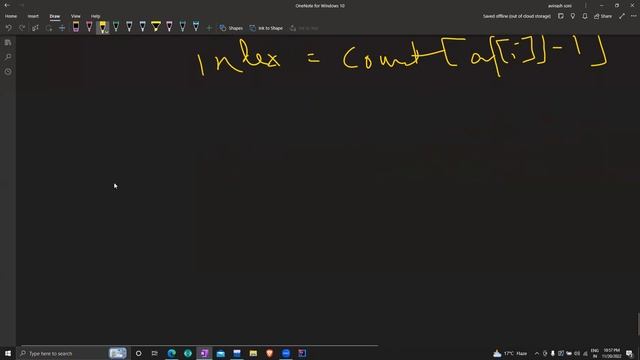Open the Windows Start menu
The width and height of the screenshot is (640, 360).
[8, 353]
